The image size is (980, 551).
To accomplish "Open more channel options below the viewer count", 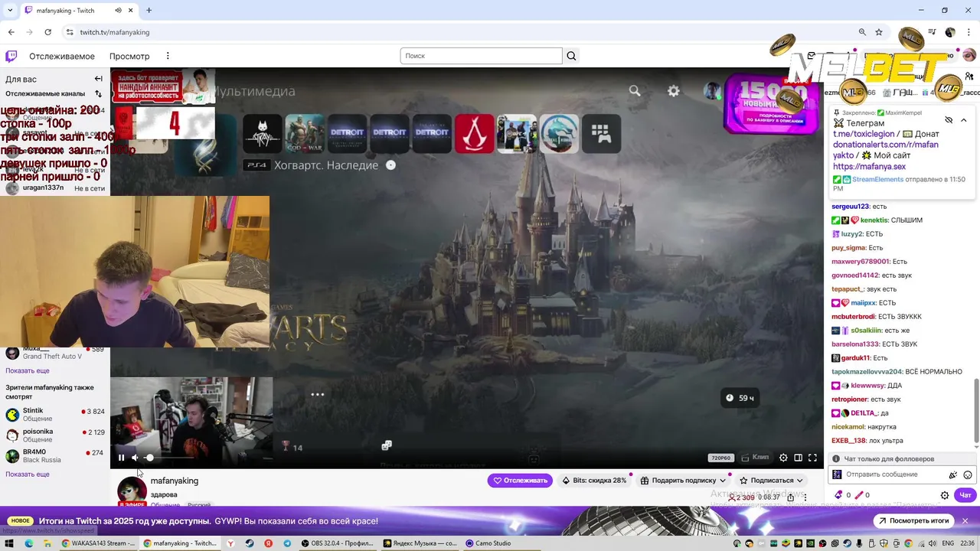I will pos(805,497).
